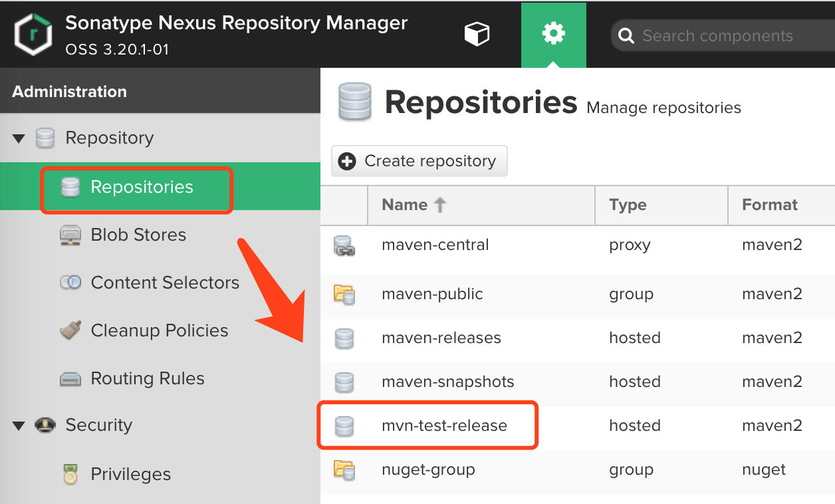This screenshot has width=835, height=504.
Task: Open Cleanup Policies in the sidebar
Action: [x=160, y=330]
